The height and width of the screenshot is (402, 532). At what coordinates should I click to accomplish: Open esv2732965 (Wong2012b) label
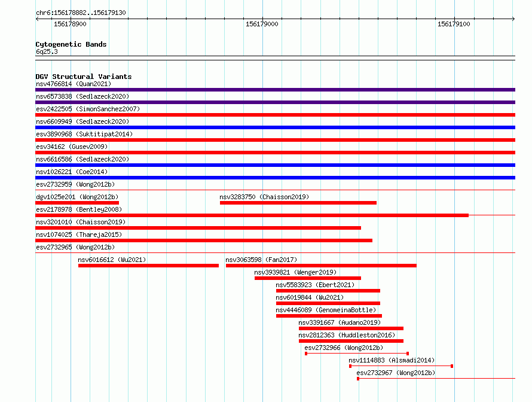pos(75,247)
